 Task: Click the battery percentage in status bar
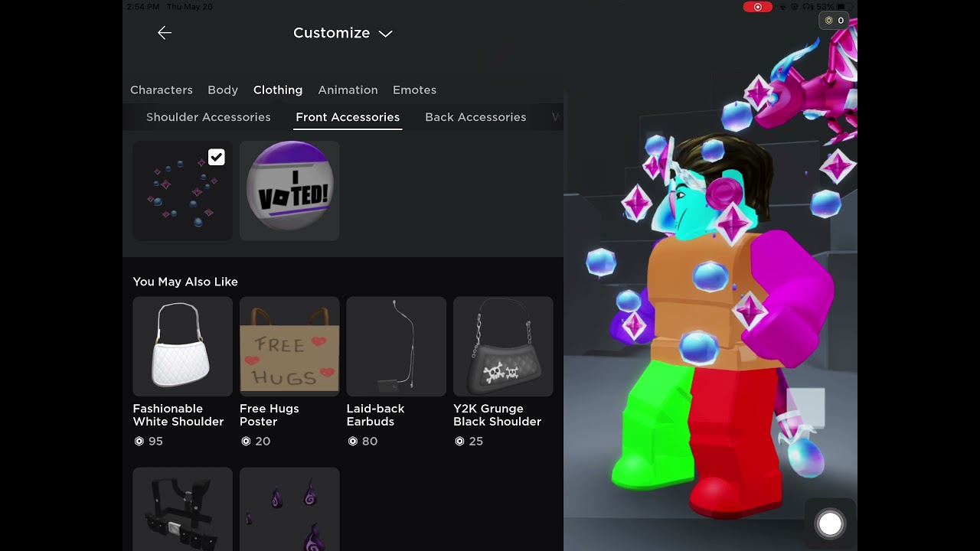(825, 7)
